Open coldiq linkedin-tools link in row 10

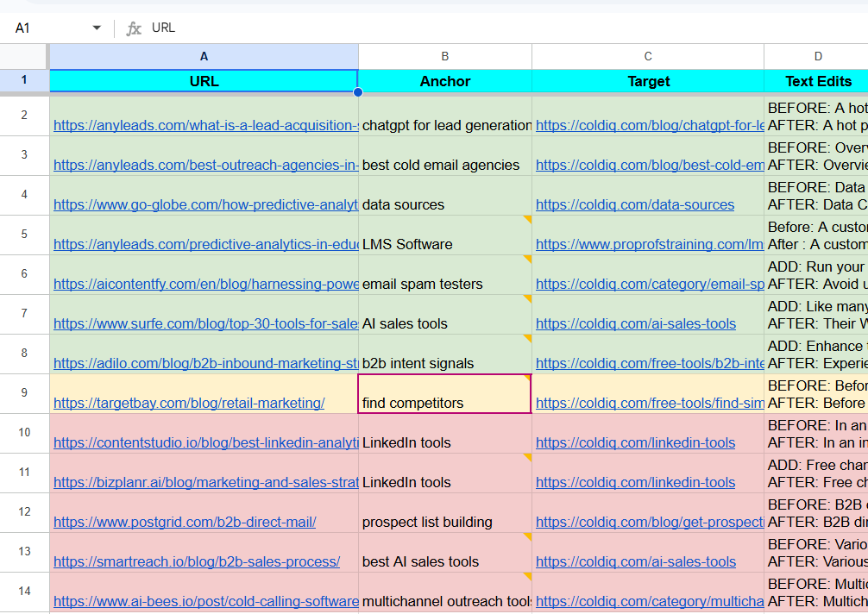tap(636, 443)
